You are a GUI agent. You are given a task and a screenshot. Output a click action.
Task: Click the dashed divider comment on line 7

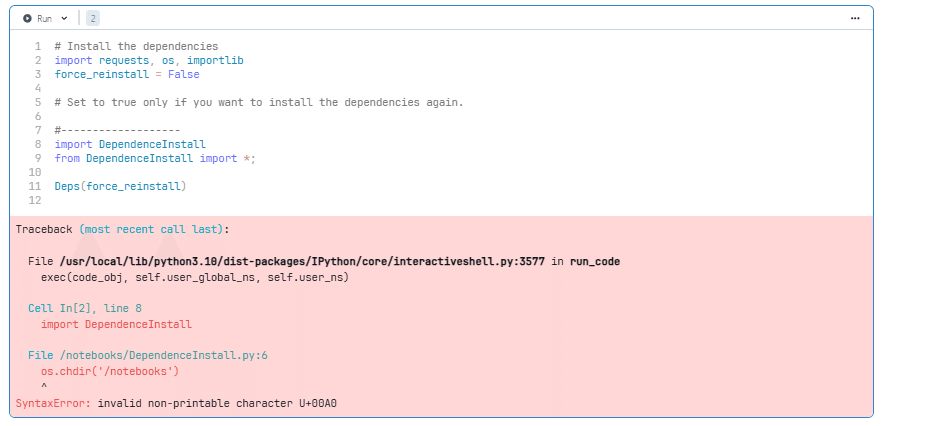point(117,130)
